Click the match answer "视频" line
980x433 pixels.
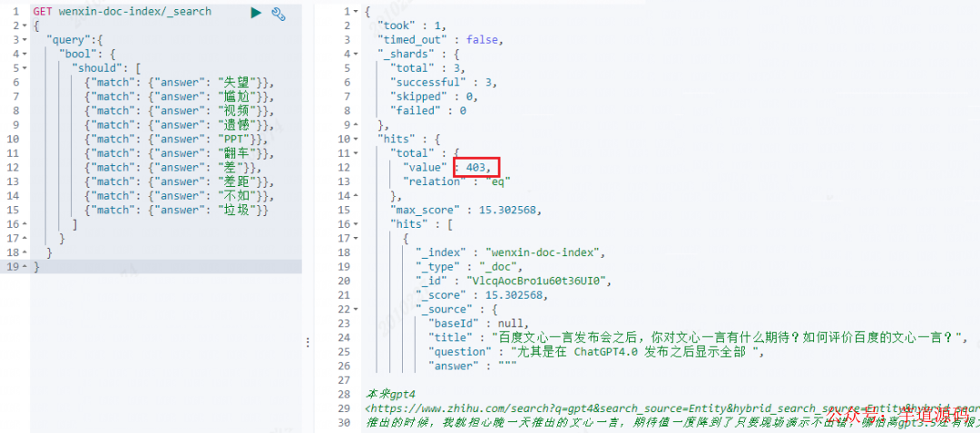click(180, 111)
